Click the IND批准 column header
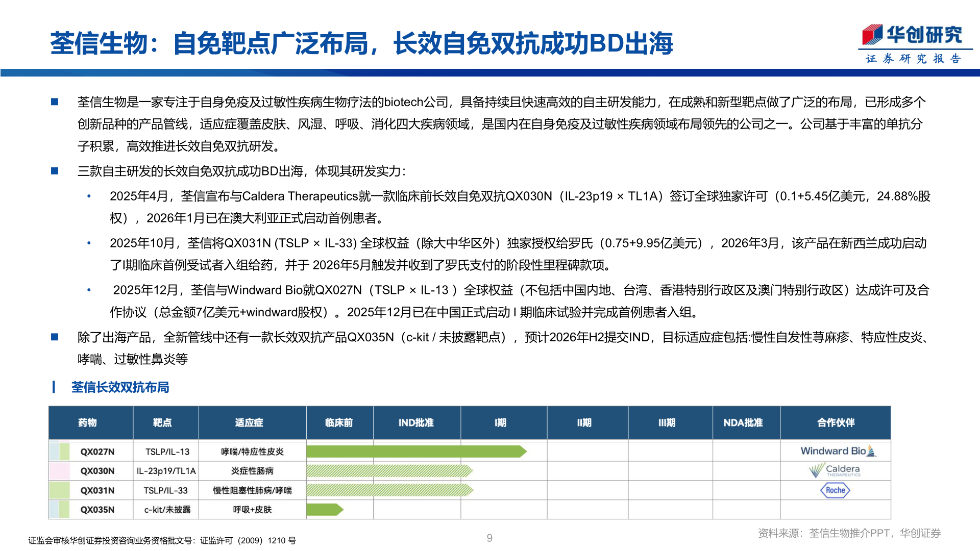This screenshot has height=551, width=980. click(417, 422)
